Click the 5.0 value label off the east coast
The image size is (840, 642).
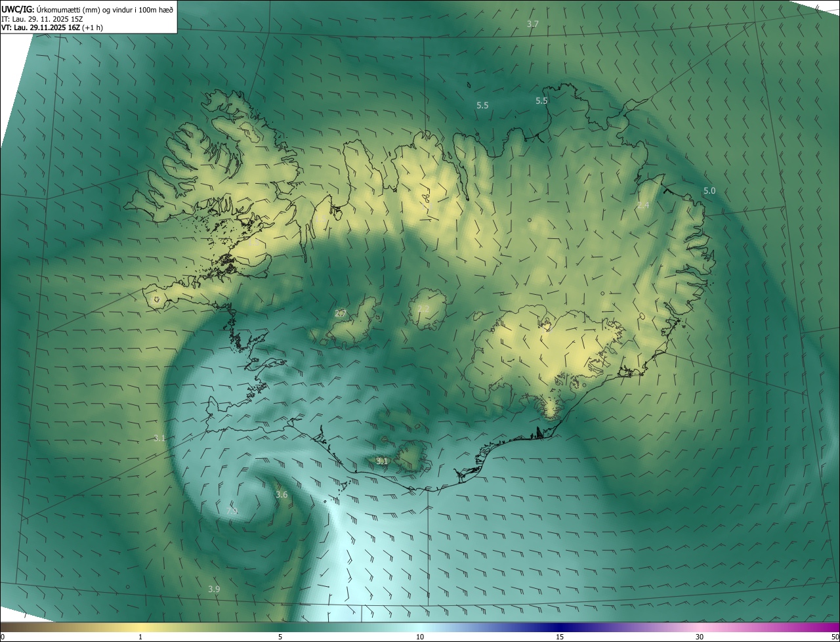tap(709, 191)
